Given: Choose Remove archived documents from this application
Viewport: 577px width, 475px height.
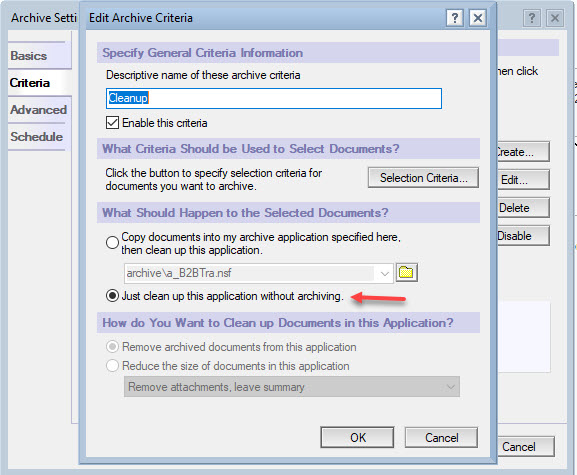Looking at the screenshot, I should (112, 347).
